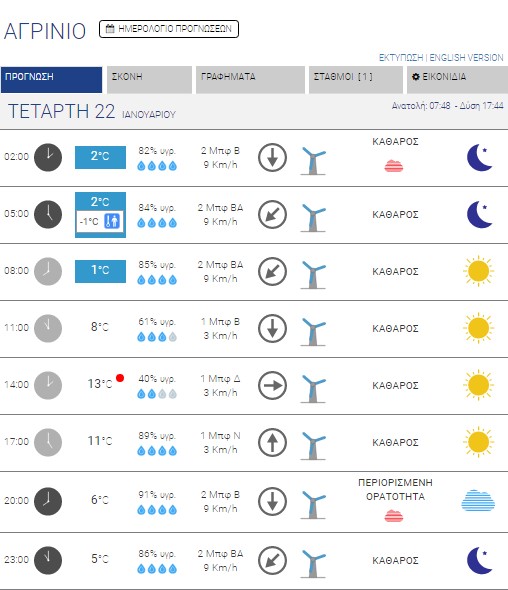508x590 pixels.
Task: Select the ΣΤΑΘΜΟΙ [1] tab
Action: coord(356,79)
